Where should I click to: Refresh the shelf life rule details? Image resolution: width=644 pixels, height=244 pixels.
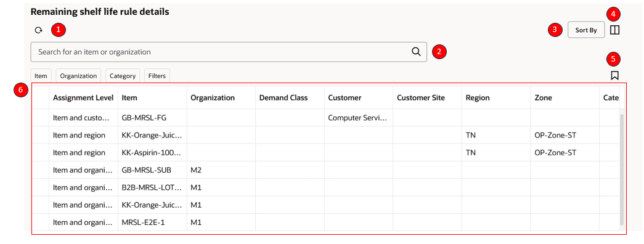(x=39, y=30)
